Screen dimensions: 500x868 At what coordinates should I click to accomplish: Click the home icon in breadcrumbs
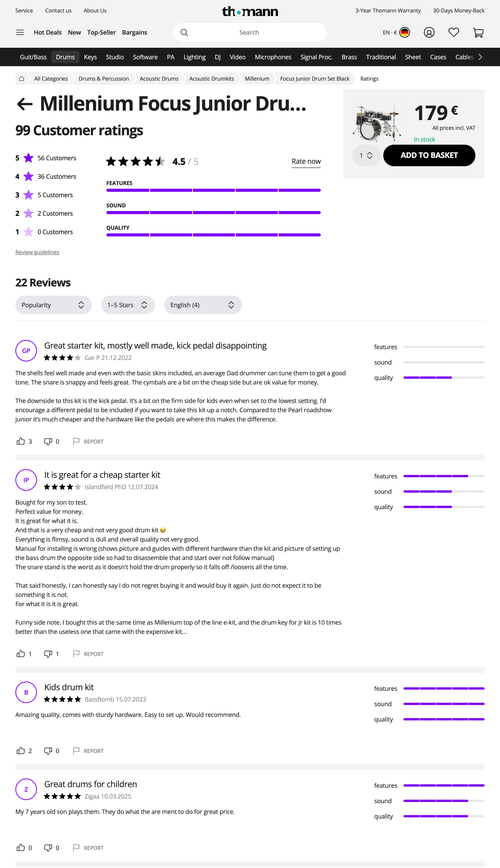(x=21, y=79)
